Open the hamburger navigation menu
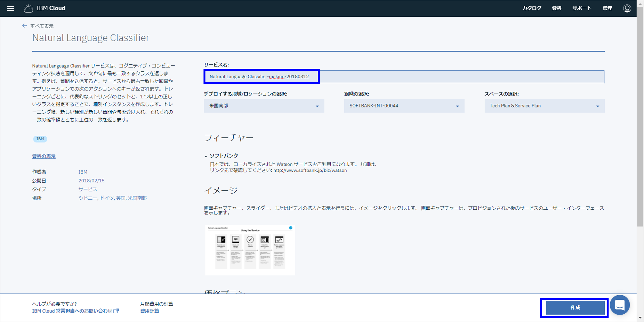This screenshot has width=644, height=322. click(10, 8)
